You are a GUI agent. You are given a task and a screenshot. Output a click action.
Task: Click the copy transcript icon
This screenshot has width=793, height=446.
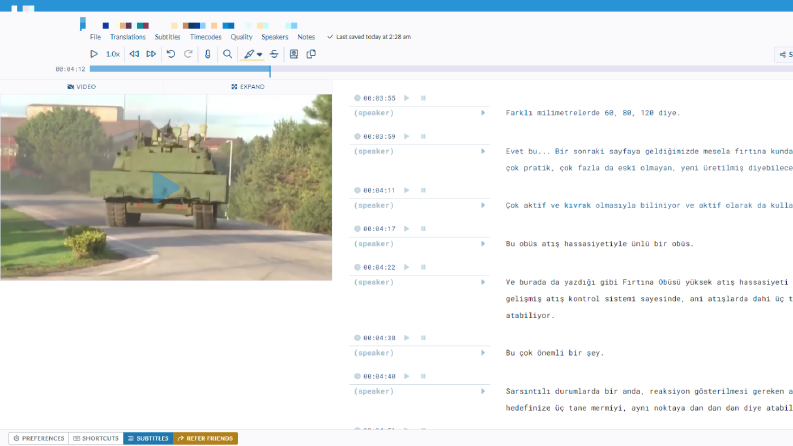(x=311, y=54)
